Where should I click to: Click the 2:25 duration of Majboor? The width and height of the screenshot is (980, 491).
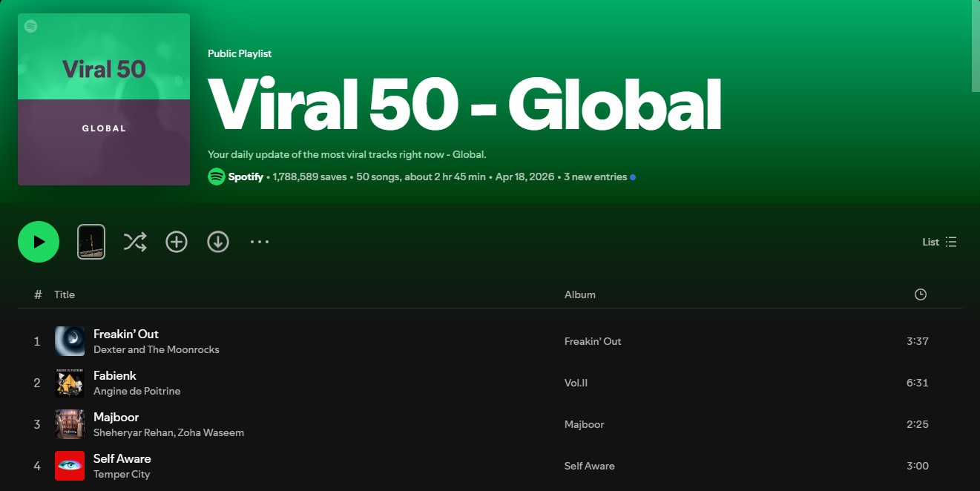(918, 424)
